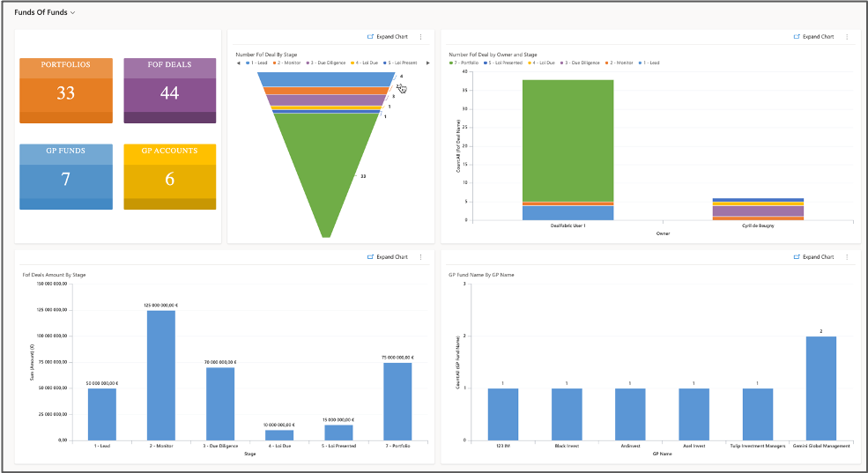
Task: Toggle '1 - Lead' in Owner chart legend
Action: [x=649, y=63]
